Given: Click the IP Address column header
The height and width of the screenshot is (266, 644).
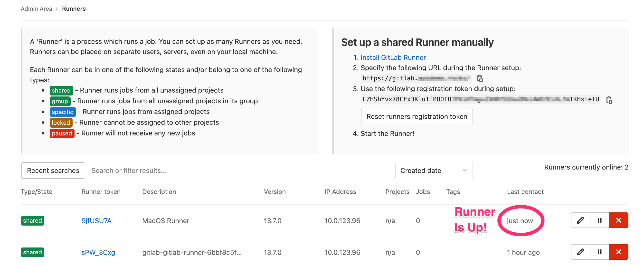Looking at the screenshot, I should coord(340,192).
